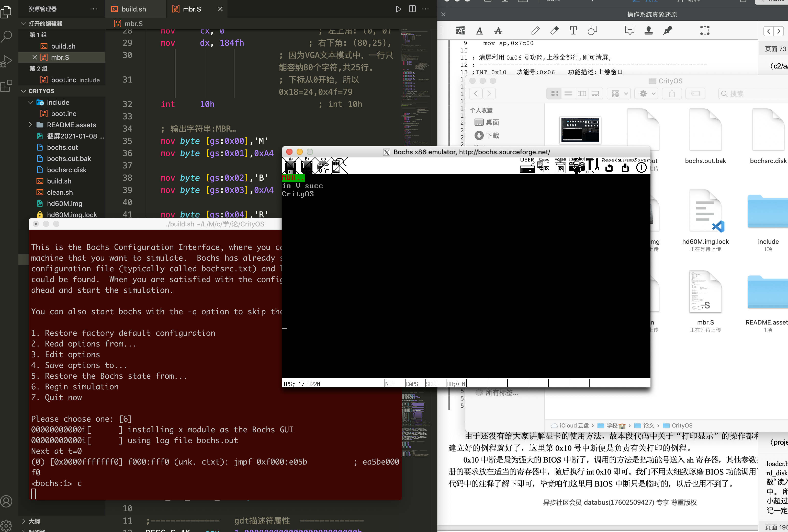Open bochsrc.disk in file tree

click(62, 170)
